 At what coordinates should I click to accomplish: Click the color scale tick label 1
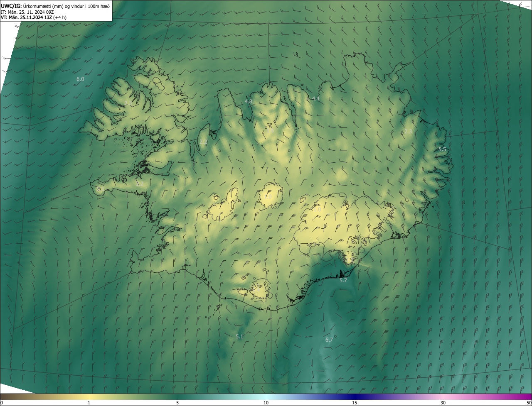(x=89, y=403)
